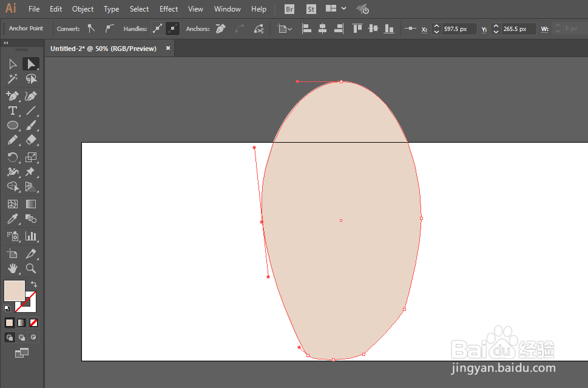Image resolution: width=588 pixels, height=388 pixels.
Task: Choose the Slice tool
Action: [x=31, y=254]
